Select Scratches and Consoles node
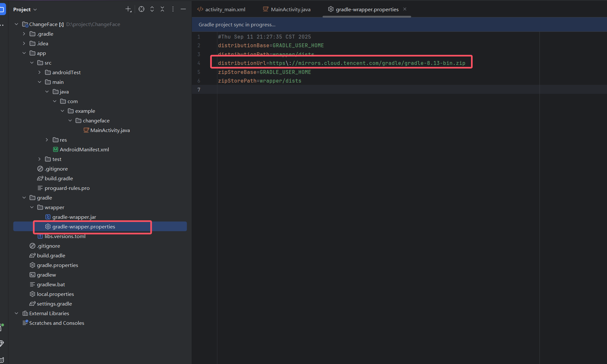 pos(57,323)
